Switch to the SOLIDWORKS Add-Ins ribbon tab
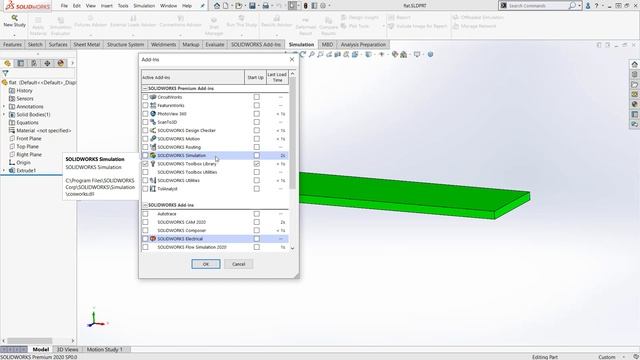This screenshot has height=360, width=640. (256, 44)
